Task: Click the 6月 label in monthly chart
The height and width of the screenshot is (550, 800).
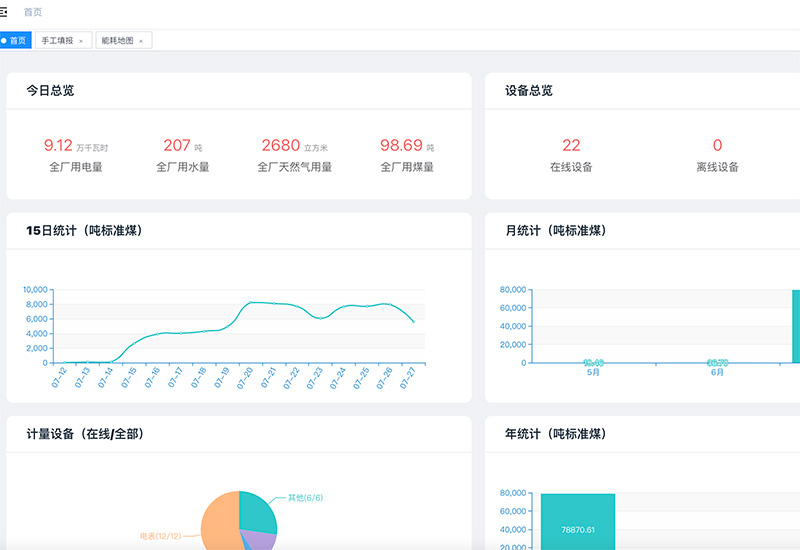Action: point(717,372)
